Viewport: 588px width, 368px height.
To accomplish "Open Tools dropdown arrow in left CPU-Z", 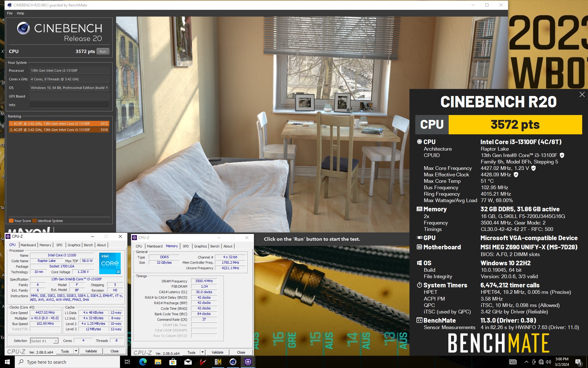I will pos(76,351).
